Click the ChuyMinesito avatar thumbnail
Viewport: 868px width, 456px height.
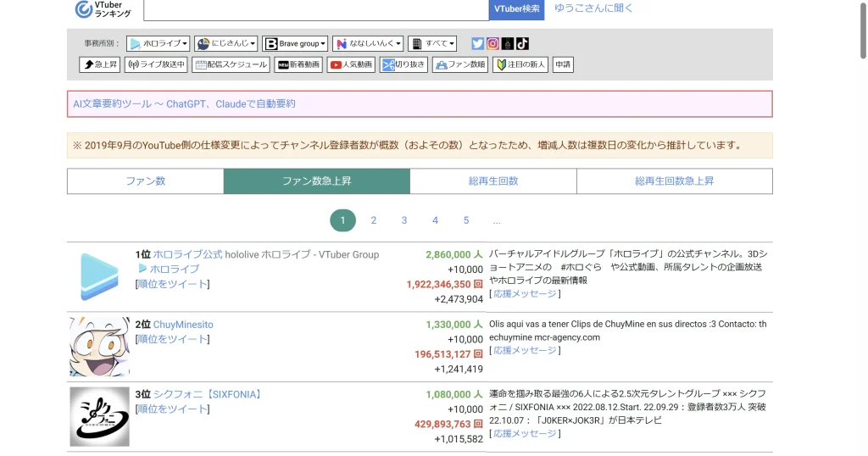pyautogui.click(x=100, y=347)
